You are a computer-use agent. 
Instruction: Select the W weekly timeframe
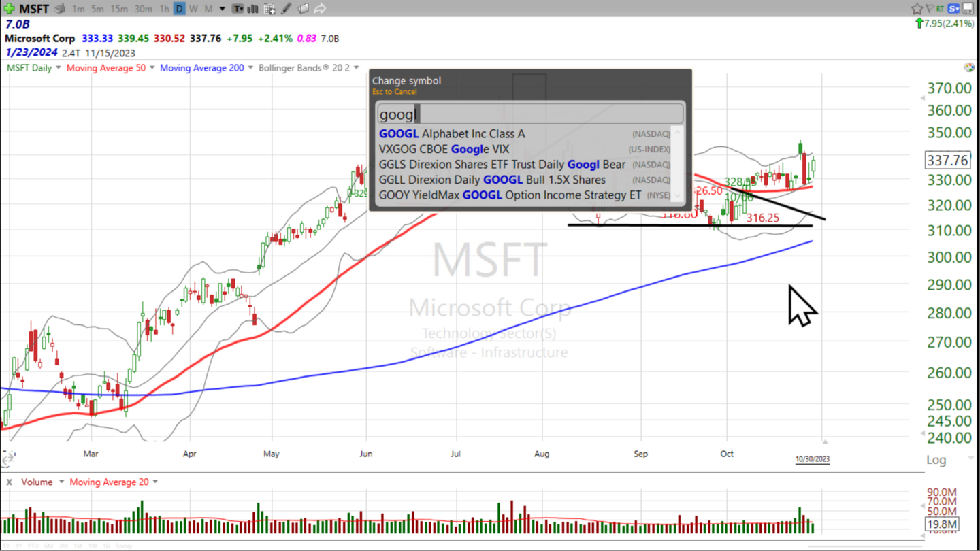point(193,9)
